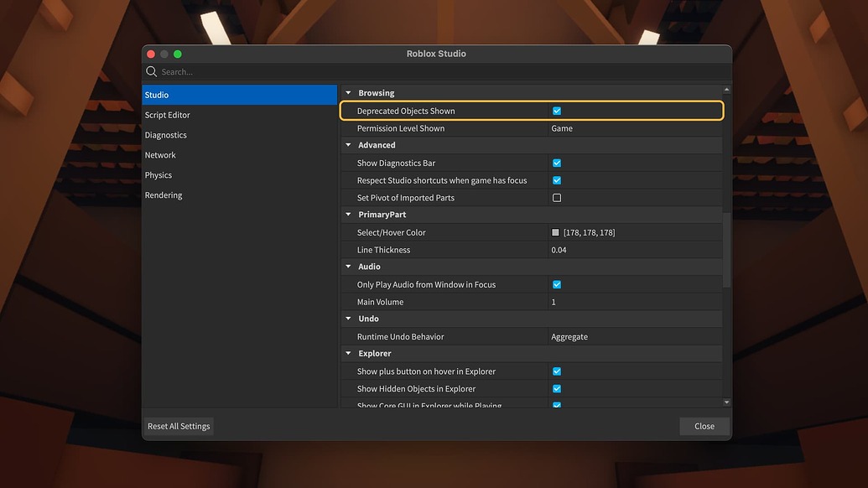The height and width of the screenshot is (488, 868).
Task: Collapse the Audio section
Action: 348,267
